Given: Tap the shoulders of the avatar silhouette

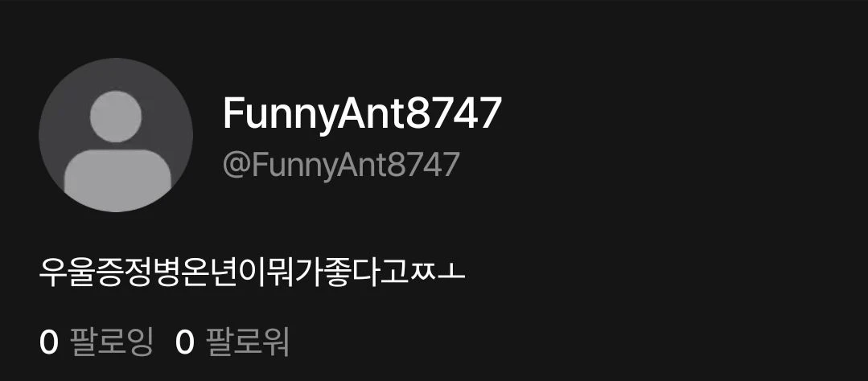Looking at the screenshot, I should 117,176.
